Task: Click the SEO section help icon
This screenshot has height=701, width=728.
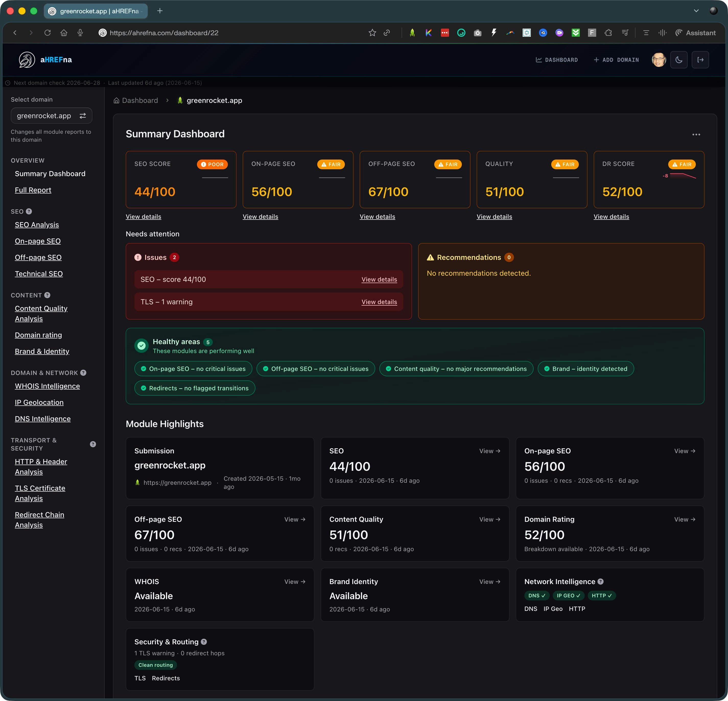Action: point(29,211)
